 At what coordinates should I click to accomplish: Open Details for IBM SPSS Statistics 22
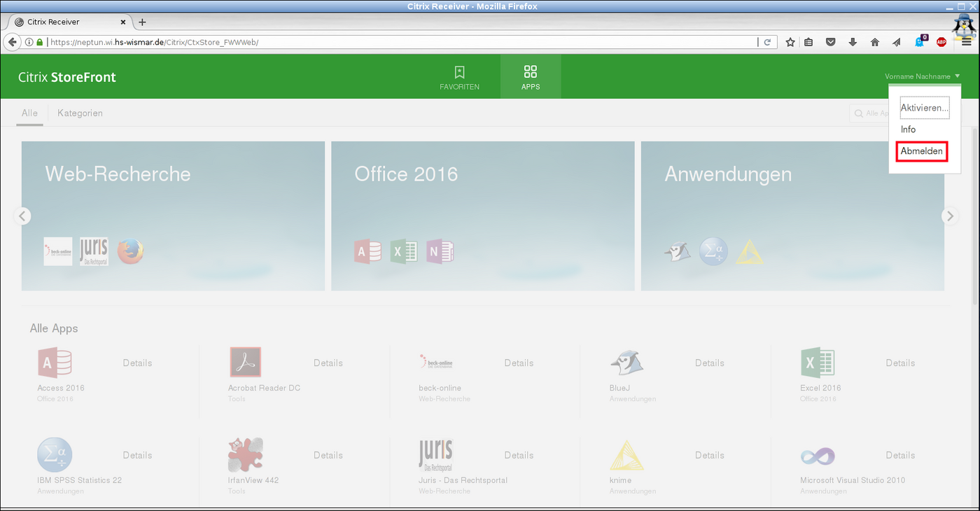(137, 455)
